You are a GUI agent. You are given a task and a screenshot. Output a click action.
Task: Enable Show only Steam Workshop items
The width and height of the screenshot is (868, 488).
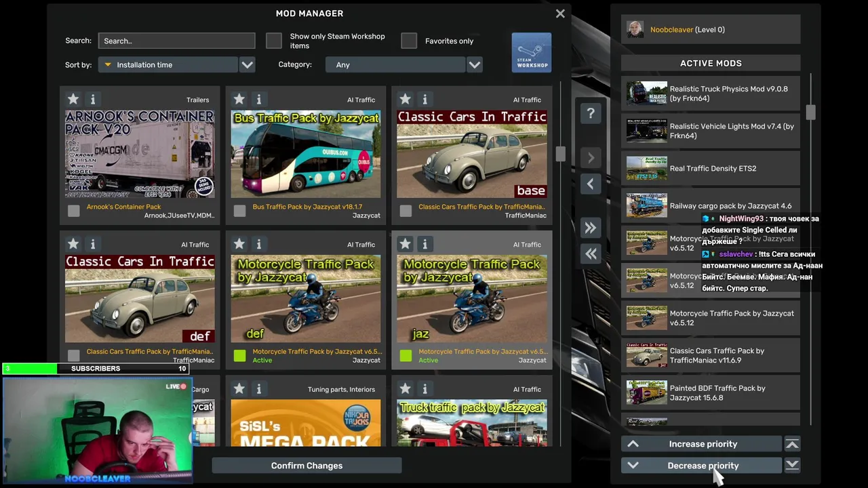tap(274, 41)
